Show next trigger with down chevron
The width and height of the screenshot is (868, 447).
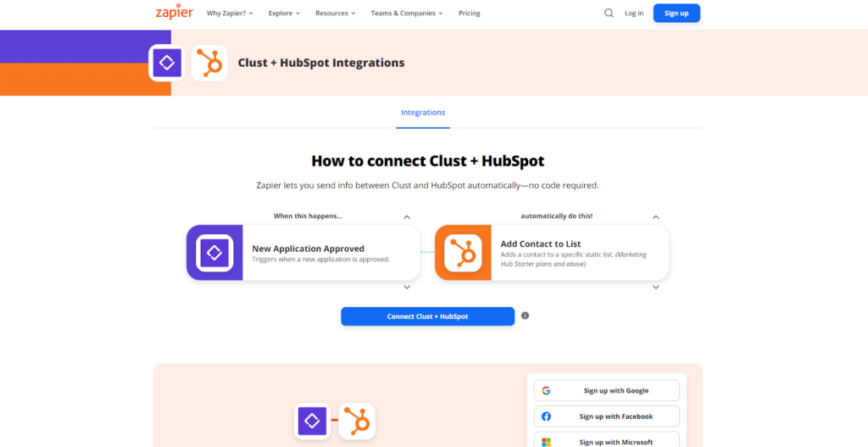click(407, 288)
